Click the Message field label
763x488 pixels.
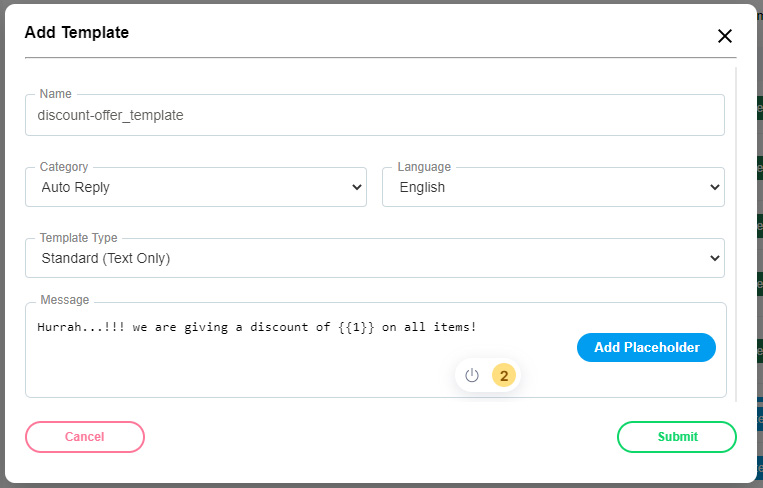point(65,300)
